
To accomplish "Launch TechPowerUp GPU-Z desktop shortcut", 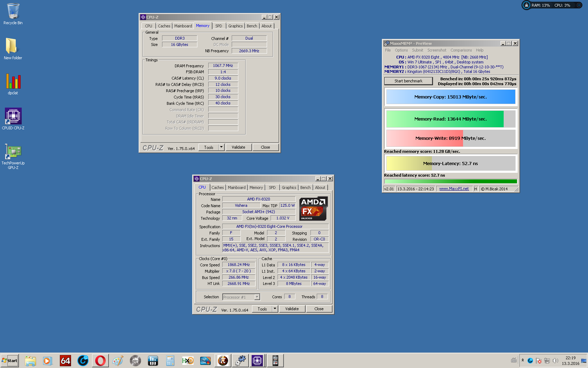I will (x=13, y=156).
